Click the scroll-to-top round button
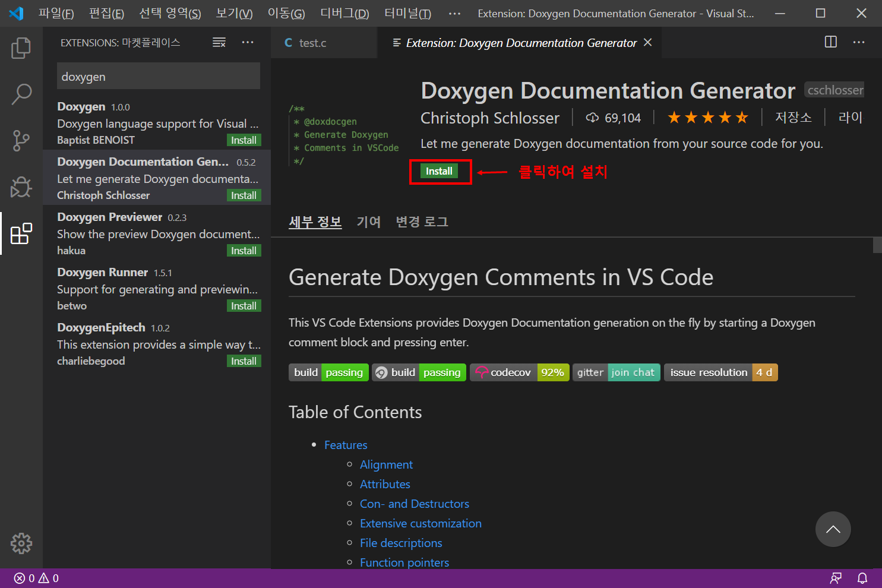The width and height of the screenshot is (882, 588). click(833, 529)
